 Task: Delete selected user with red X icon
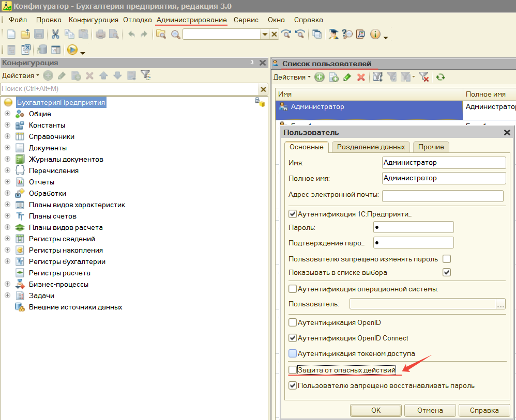(361, 77)
